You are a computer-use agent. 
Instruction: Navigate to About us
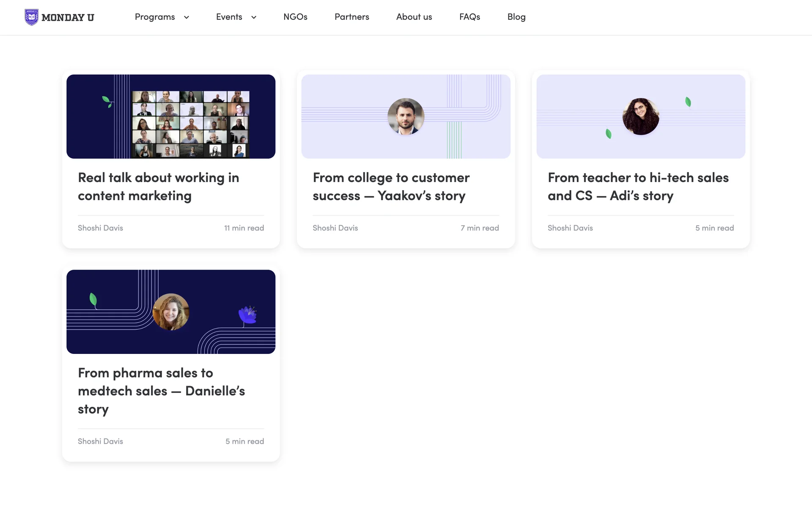[414, 17]
